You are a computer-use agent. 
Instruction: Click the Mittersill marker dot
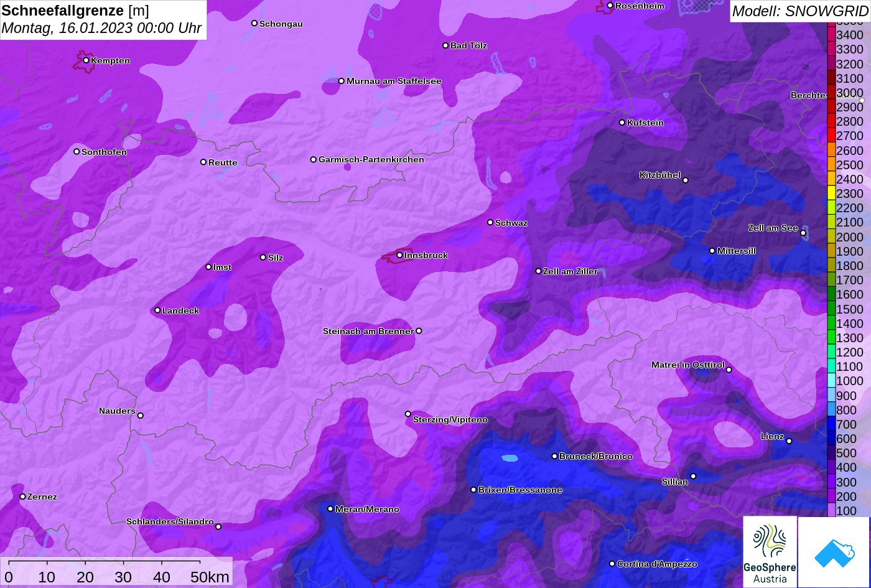(712, 251)
